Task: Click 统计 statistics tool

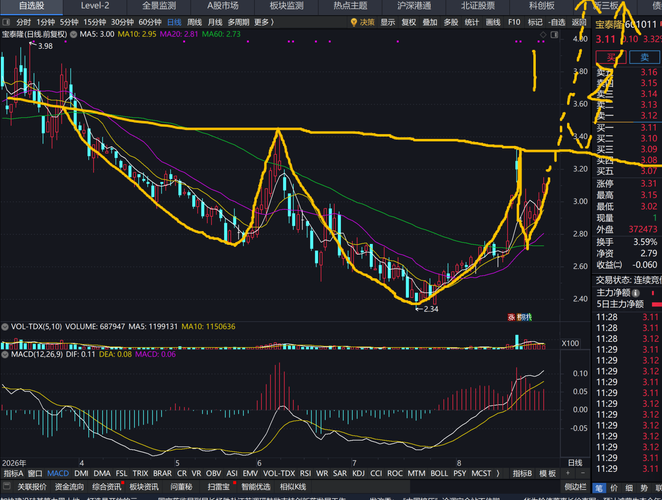Action: pyautogui.click(x=472, y=22)
